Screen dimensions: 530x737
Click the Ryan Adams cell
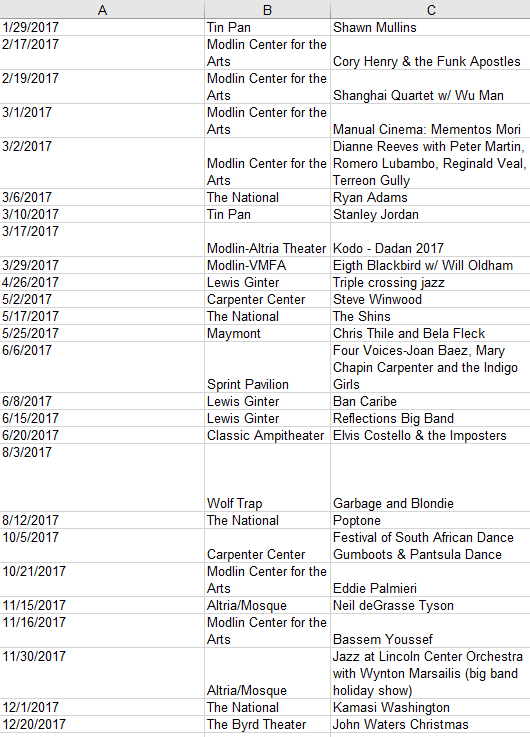point(430,197)
